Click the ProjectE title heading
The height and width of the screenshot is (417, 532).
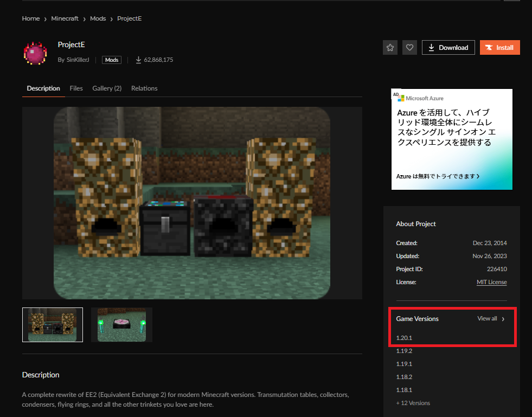point(71,45)
